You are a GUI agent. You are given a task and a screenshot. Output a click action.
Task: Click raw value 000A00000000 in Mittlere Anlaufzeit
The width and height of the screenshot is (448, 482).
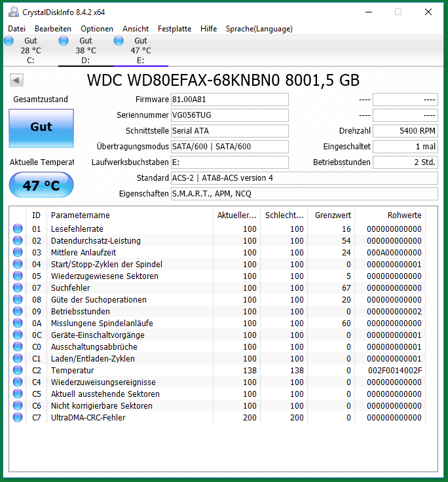click(x=394, y=253)
